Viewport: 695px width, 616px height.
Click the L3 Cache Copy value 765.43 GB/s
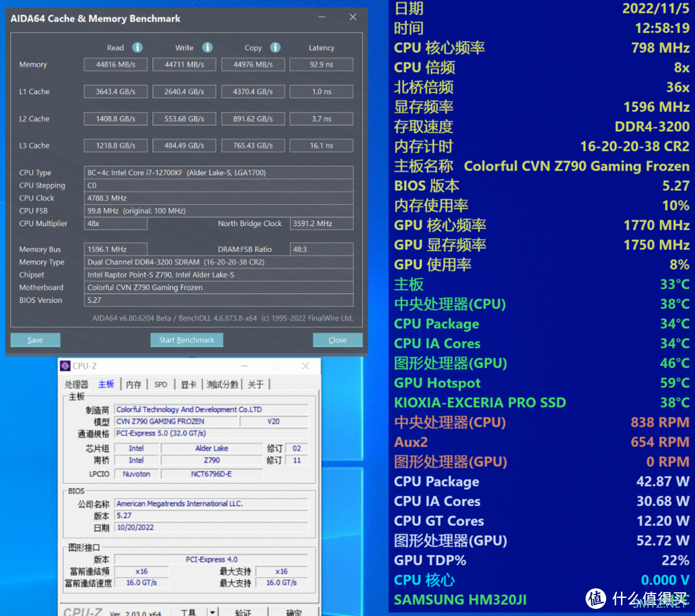click(253, 145)
